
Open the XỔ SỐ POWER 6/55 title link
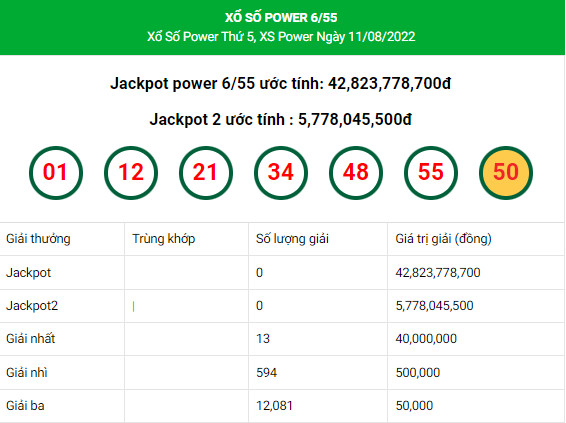tap(281, 17)
